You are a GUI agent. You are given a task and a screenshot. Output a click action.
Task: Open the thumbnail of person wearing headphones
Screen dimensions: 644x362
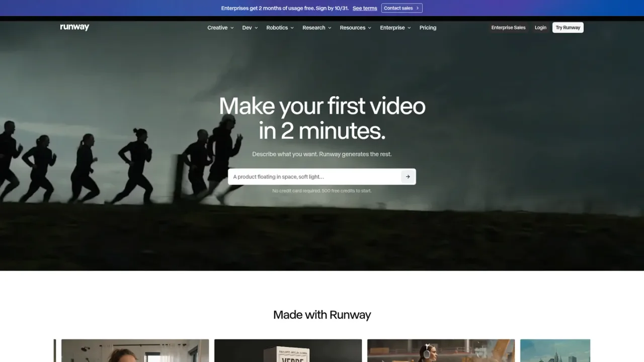pos(441,350)
